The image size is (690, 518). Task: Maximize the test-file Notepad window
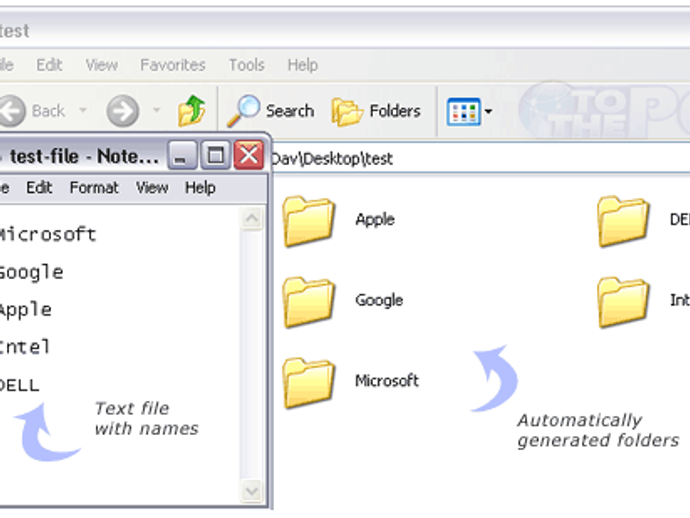[x=215, y=155]
